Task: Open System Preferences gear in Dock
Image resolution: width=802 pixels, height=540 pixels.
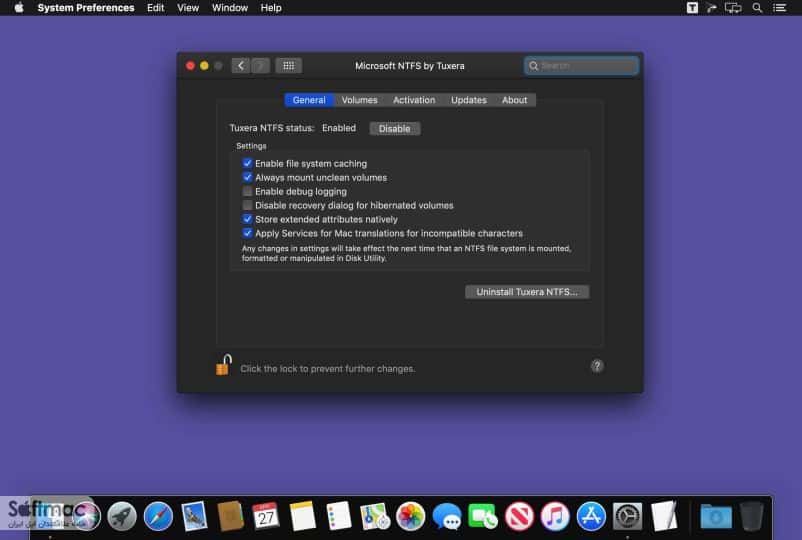Action: point(628,516)
